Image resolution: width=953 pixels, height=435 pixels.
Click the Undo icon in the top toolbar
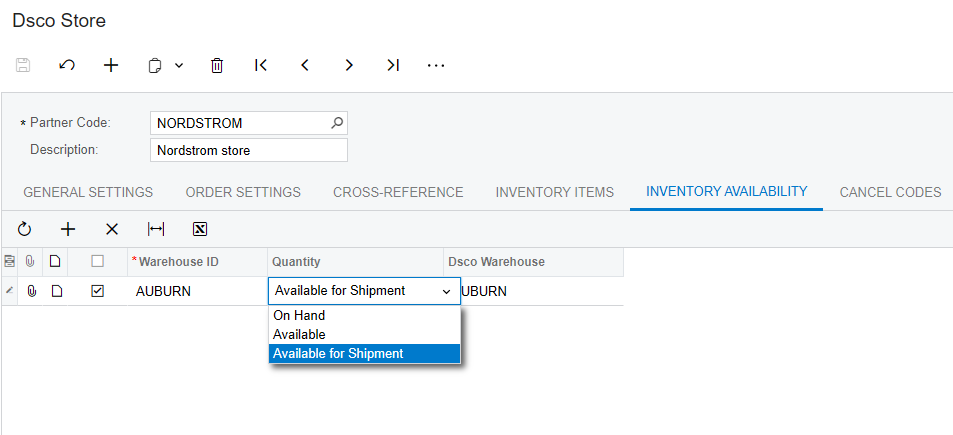pyautogui.click(x=67, y=65)
